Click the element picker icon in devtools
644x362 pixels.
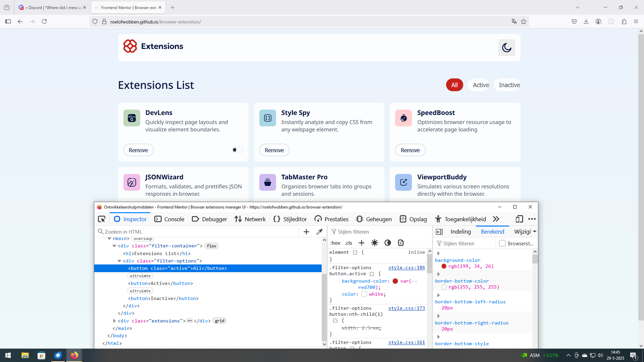[102, 219]
